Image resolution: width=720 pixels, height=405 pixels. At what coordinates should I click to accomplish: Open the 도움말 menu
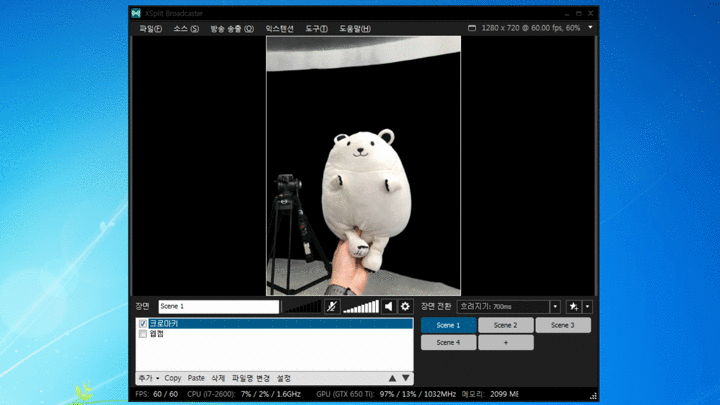click(x=355, y=28)
